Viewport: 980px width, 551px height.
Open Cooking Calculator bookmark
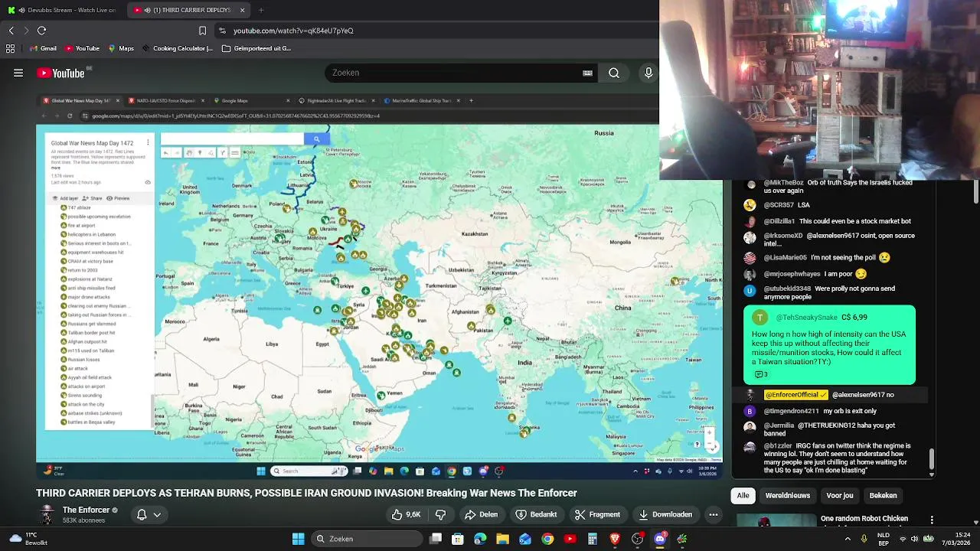[x=177, y=48]
